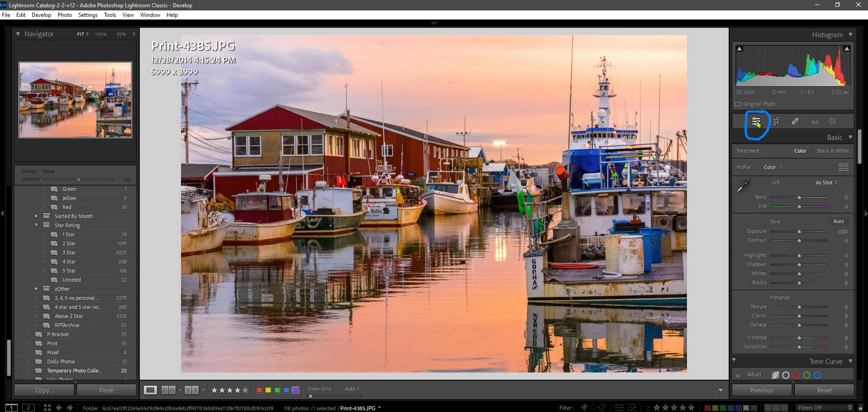Open the Filters Off preset dropdown
868x412 pixels.
[824, 407]
